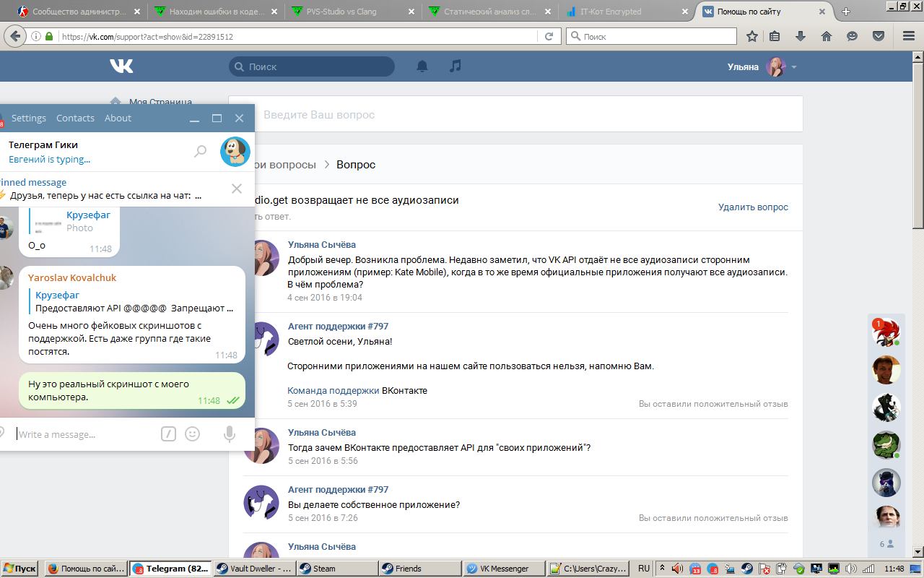Bookmark this page with star icon

(752, 36)
